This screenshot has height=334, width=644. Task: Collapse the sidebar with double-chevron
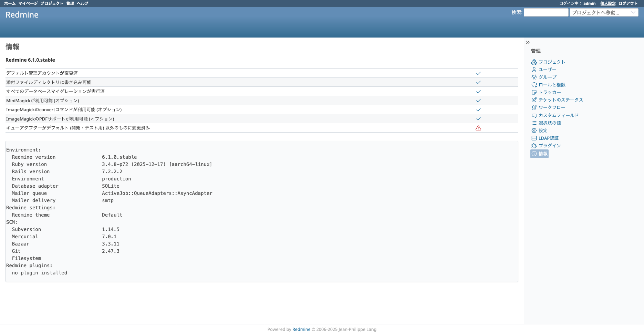click(x=528, y=42)
